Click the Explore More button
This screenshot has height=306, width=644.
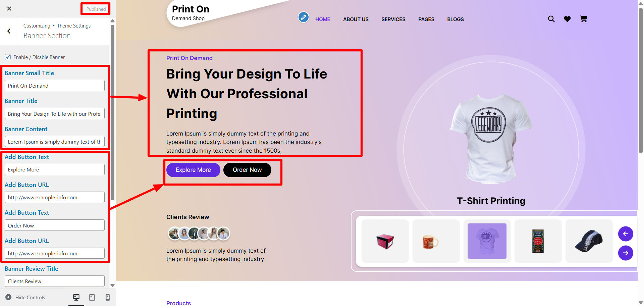point(193,170)
